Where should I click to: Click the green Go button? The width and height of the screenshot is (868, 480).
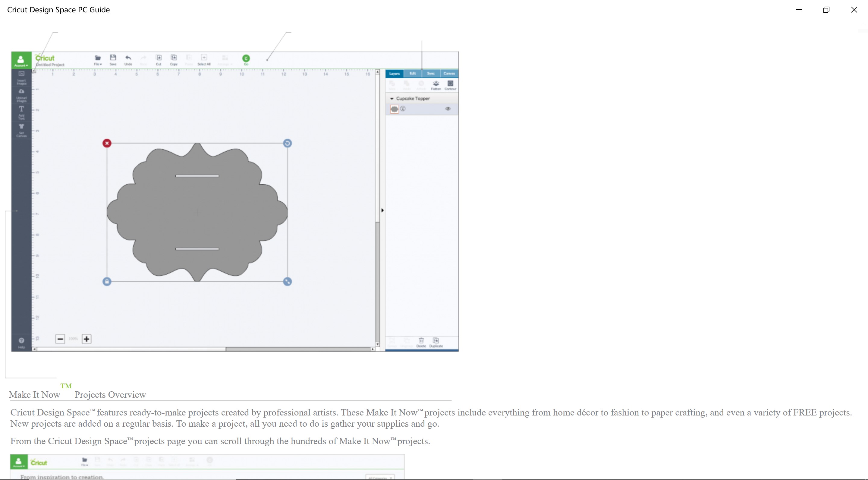(246, 59)
